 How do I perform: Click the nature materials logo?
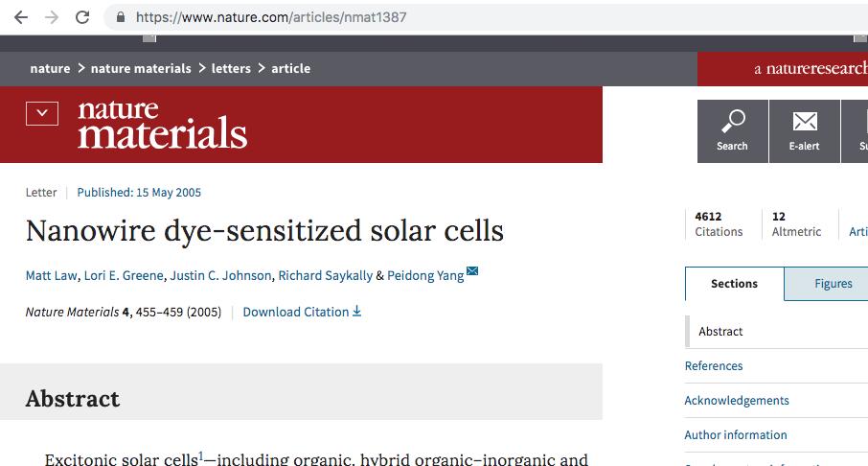point(162,125)
